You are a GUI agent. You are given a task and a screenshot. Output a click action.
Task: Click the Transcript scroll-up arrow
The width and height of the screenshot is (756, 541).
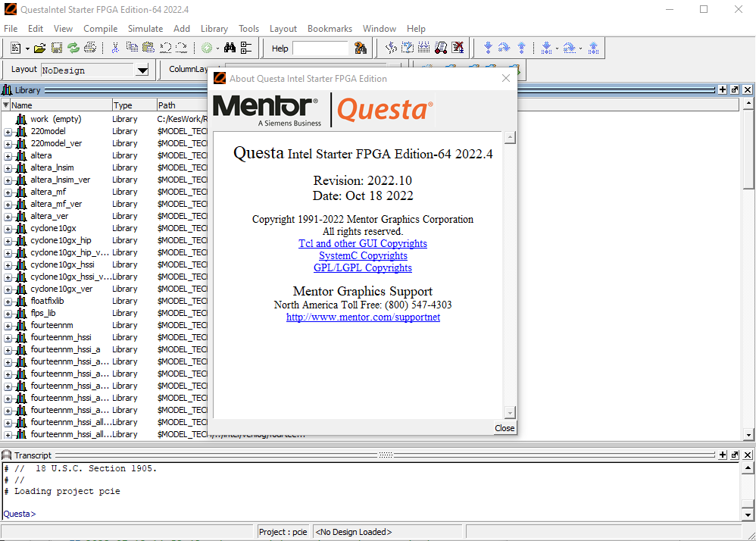748,468
